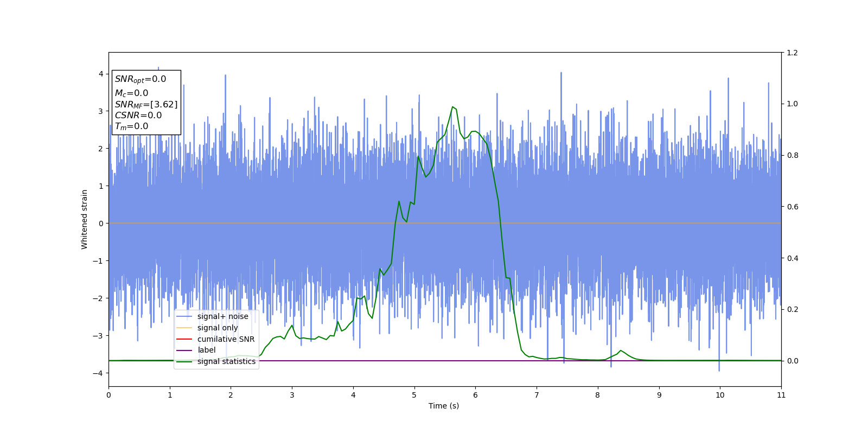The height and width of the screenshot is (434, 868).
Task: Click the 'label' legend entry text
Action: [x=206, y=350]
